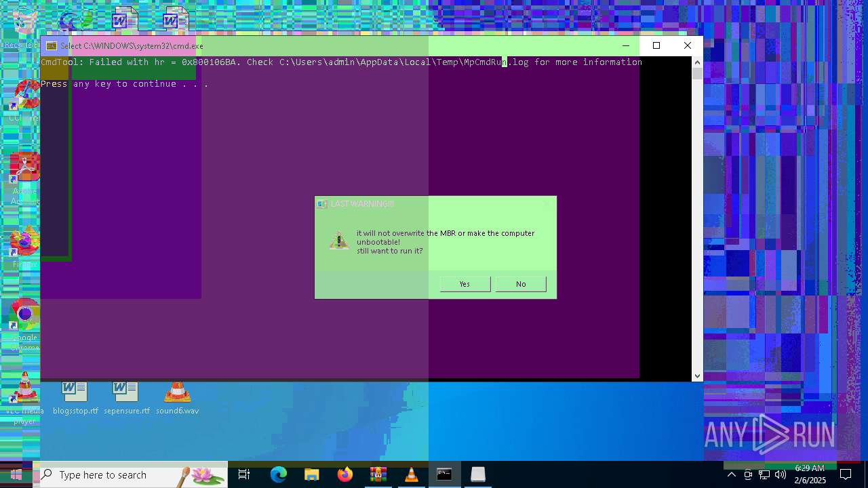This screenshot has width=868, height=488.
Task: Open network status tray icon
Action: tap(764, 474)
